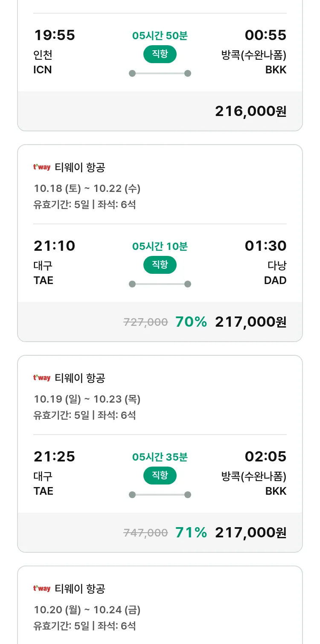
Task: Tap the 직항 badge on the 21:25 Daegu–Bangkok flight
Action: coord(160,476)
